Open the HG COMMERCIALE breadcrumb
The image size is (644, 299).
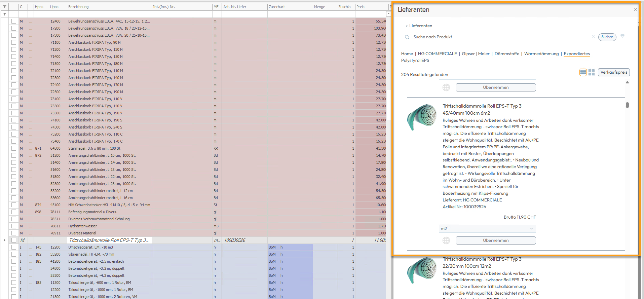point(437,54)
